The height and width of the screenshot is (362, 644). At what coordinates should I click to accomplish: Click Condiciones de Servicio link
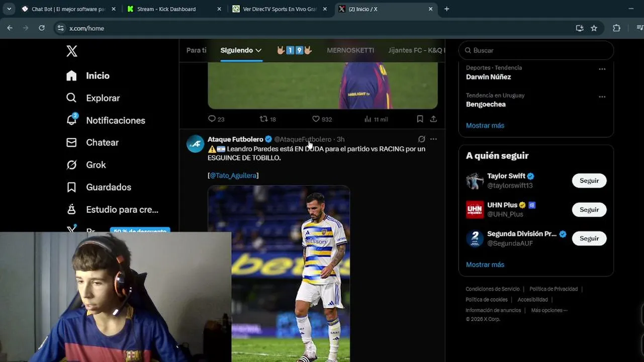click(492, 289)
